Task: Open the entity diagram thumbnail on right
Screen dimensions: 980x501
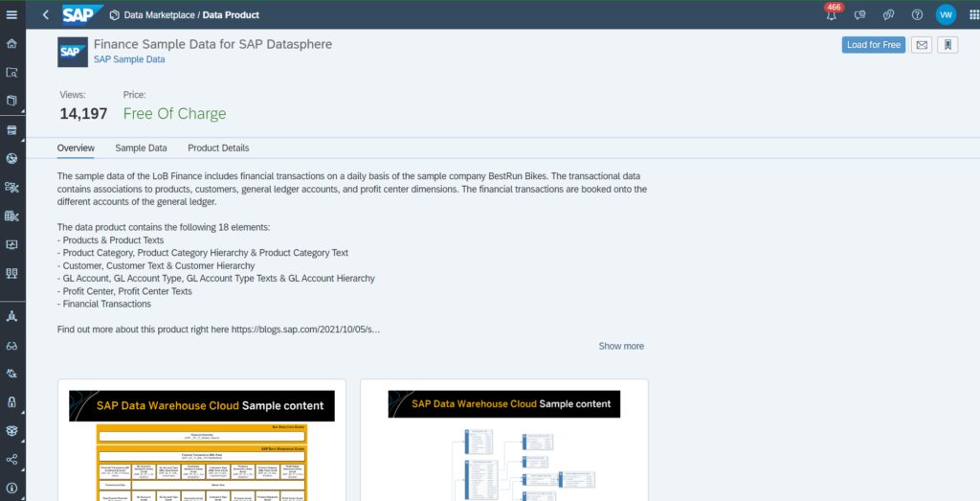Action: click(x=503, y=441)
